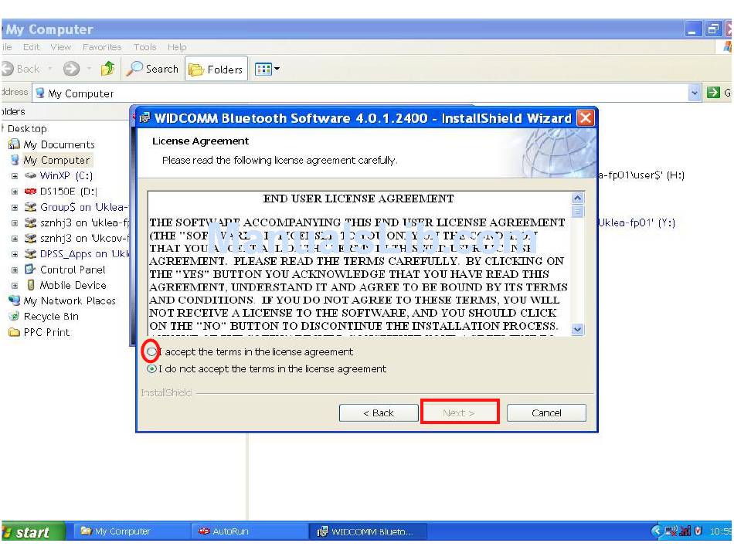Click the Recycle Bin icon in tree
The width and height of the screenshot is (734, 560).
[x=15, y=316]
